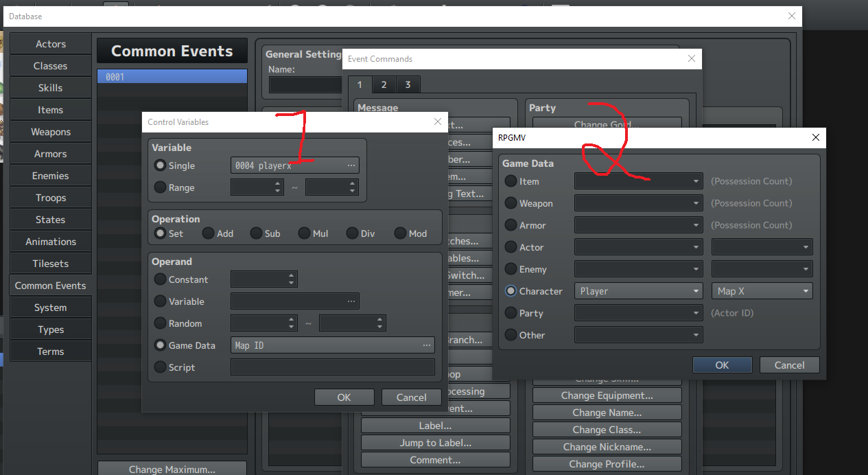Click the Script operand text field

333,367
